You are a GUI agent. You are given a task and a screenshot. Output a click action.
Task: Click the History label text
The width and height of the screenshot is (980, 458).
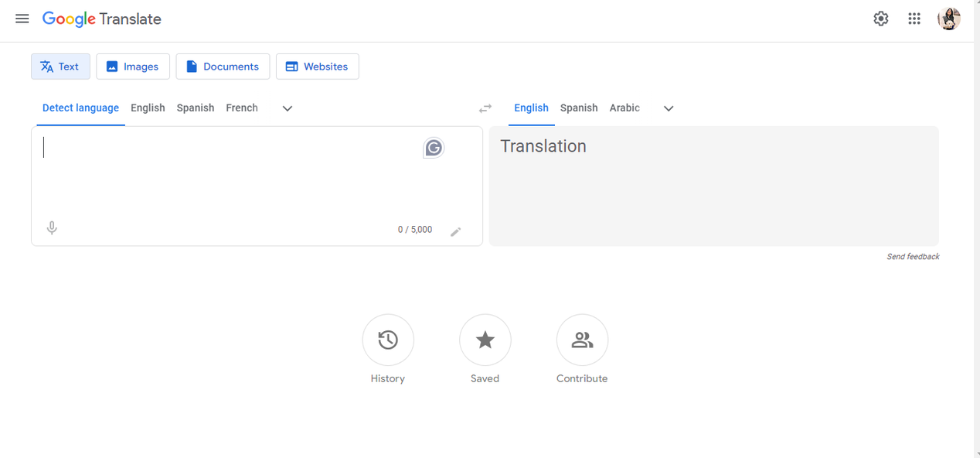click(388, 378)
